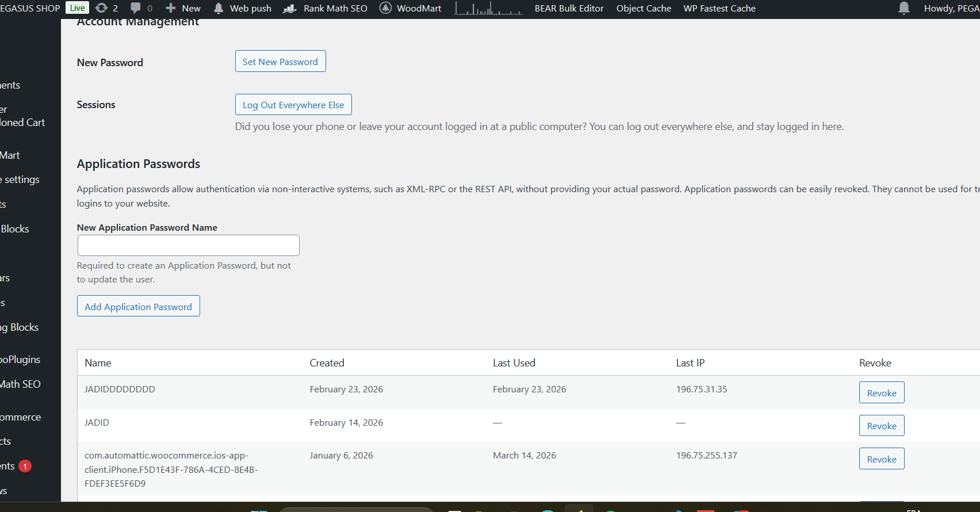
Task: Click the "Created" column header
Action: tap(327, 362)
